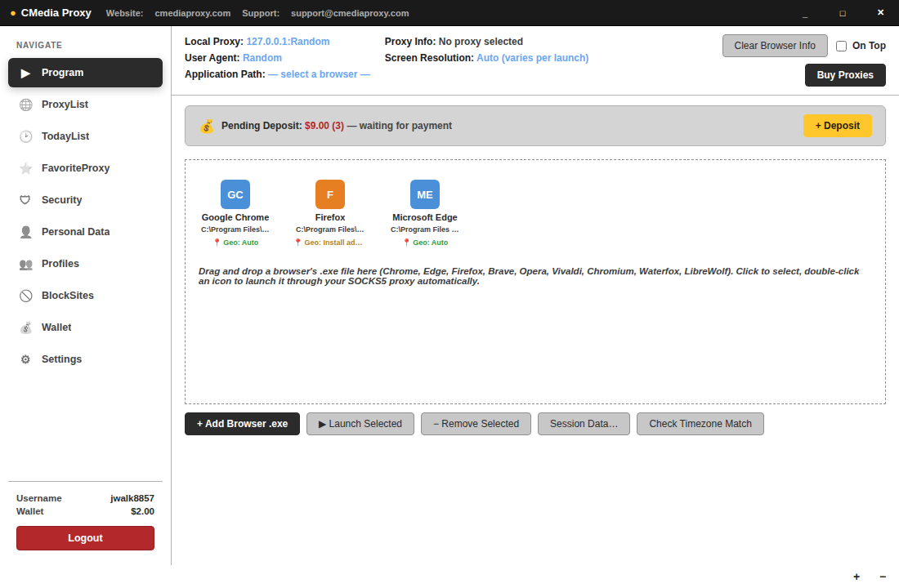Click the Launch Selected button
This screenshot has width=899, height=588.
(x=360, y=424)
